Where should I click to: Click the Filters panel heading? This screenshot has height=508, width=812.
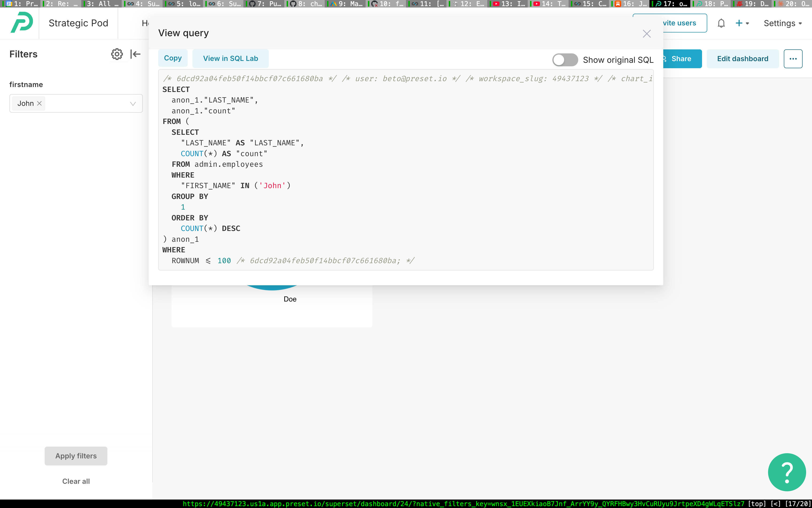pos(23,54)
